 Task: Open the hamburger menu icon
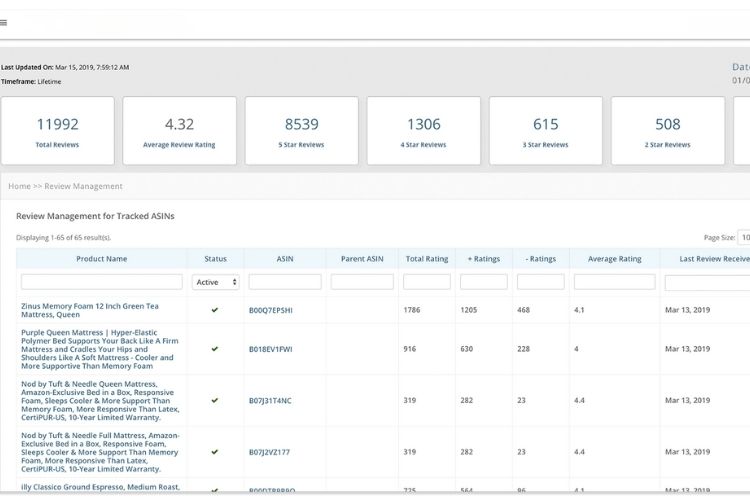point(4,22)
